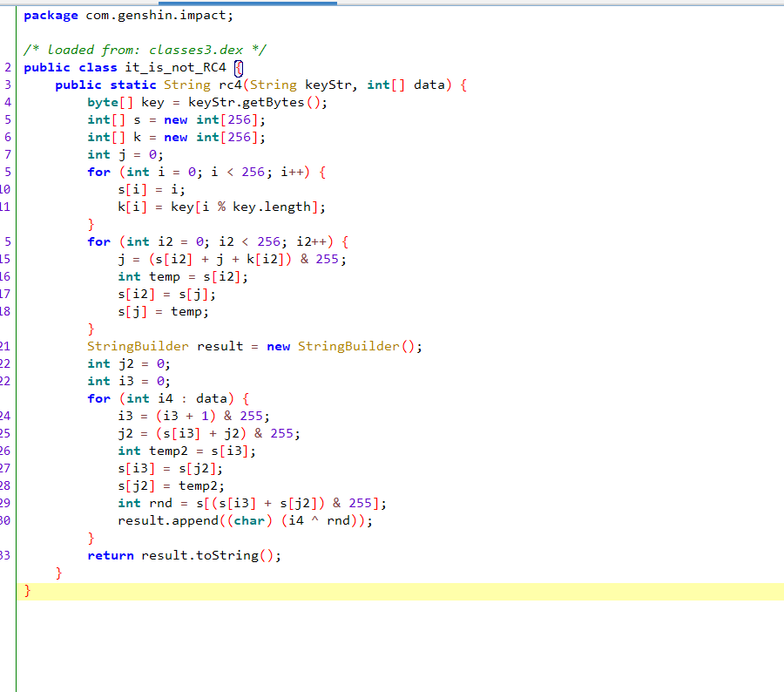Click the 'return result.toString();' line
This screenshot has width=784, height=692.
(184, 555)
